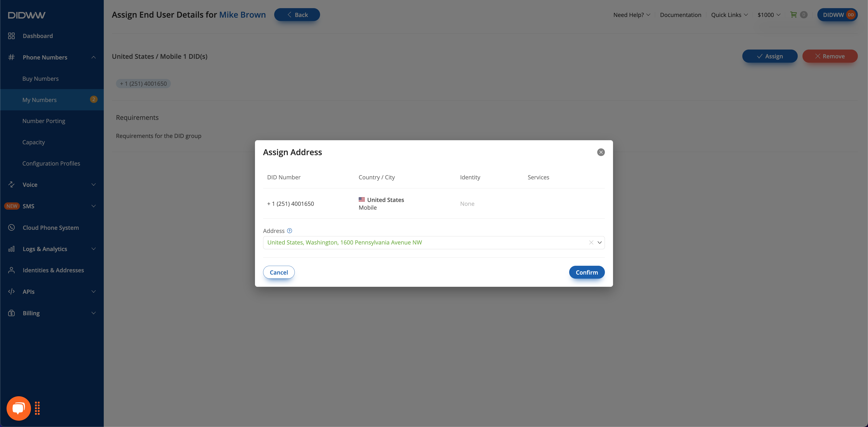Image resolution: width=868 pixels, height=427 pixels.
Task: Expand the Logs & Analytics chevron
Action: (x=94, y=249)
